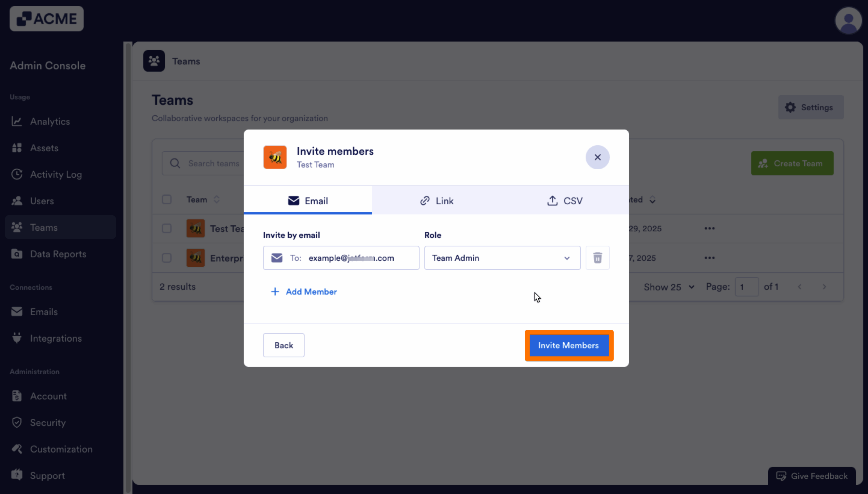Open the Show 25 results dropdown
Screen dimensions: 868x494
[x=668, y=287]
